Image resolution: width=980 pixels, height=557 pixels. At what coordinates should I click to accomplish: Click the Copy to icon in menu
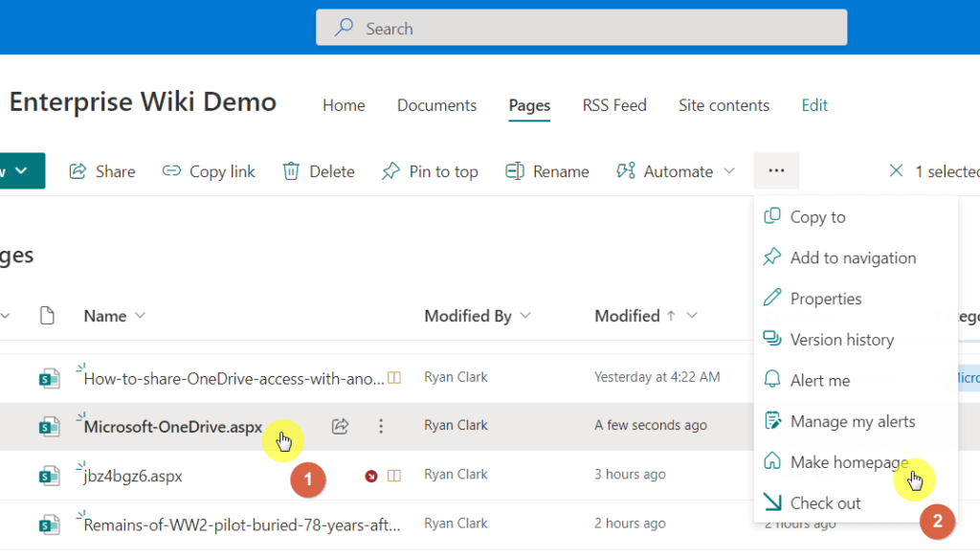click(x=772, y=215)
